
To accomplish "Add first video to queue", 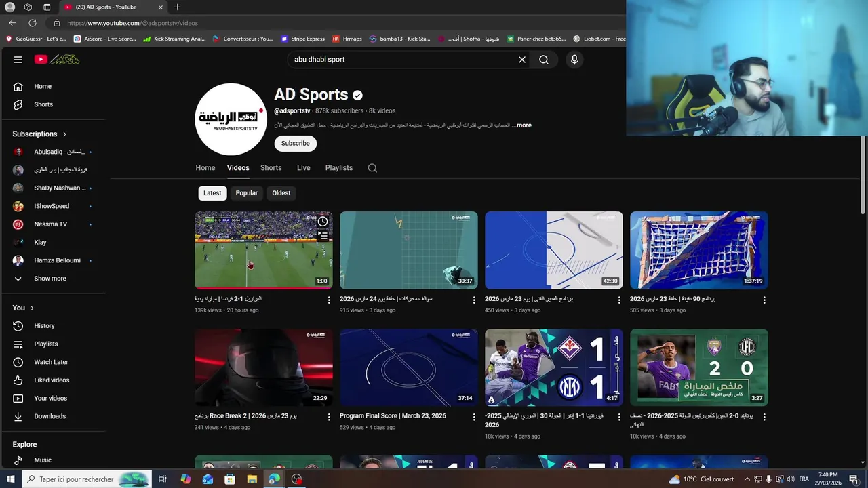I will [x=323, y=236].
